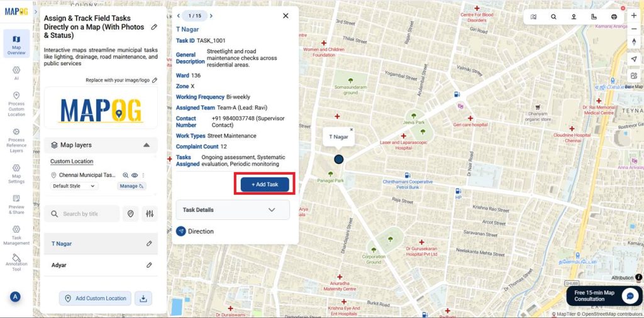The width and height of the screenshot is (644, 318).
Task: Click the MAPOG logo in top-left
Action: tap(16, 11)
